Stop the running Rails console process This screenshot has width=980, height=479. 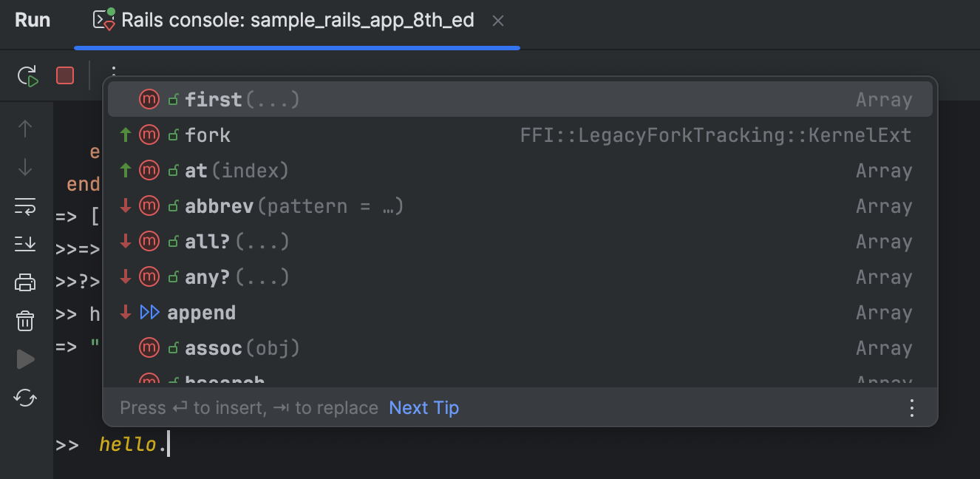pyautogui.click(x=65, y=75)
